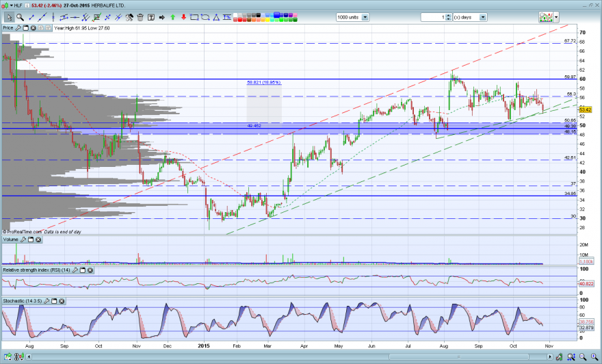Screen dimensions: 602x364
Task: Click the horizontal time scrollbar thumb
Action: pos(459,357)
